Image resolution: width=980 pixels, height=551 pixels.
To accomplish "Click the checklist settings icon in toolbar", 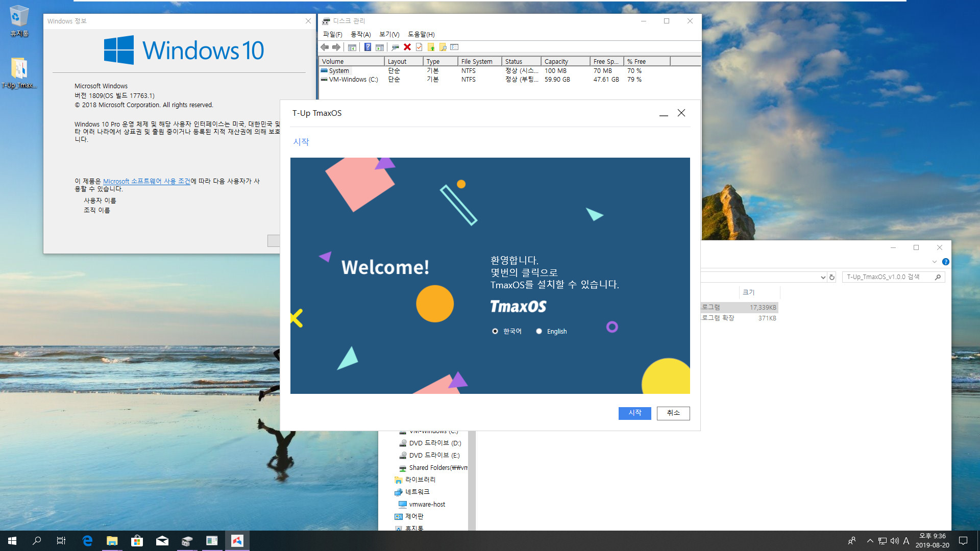I will coord(455,47).
